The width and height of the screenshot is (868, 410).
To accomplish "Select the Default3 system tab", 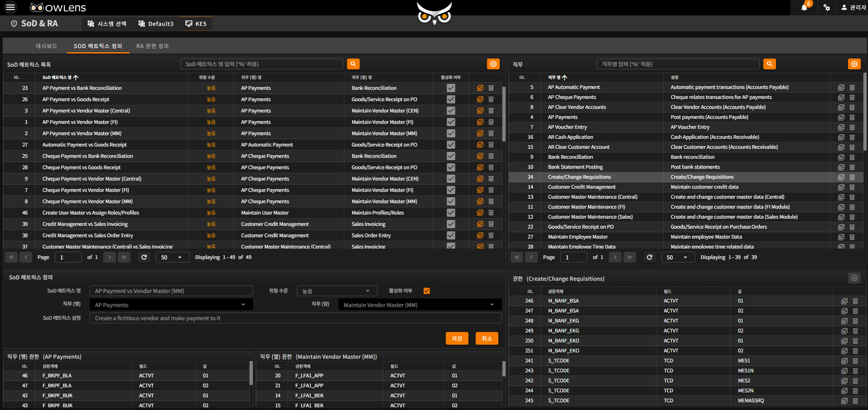I will click(x=156, y=24).
